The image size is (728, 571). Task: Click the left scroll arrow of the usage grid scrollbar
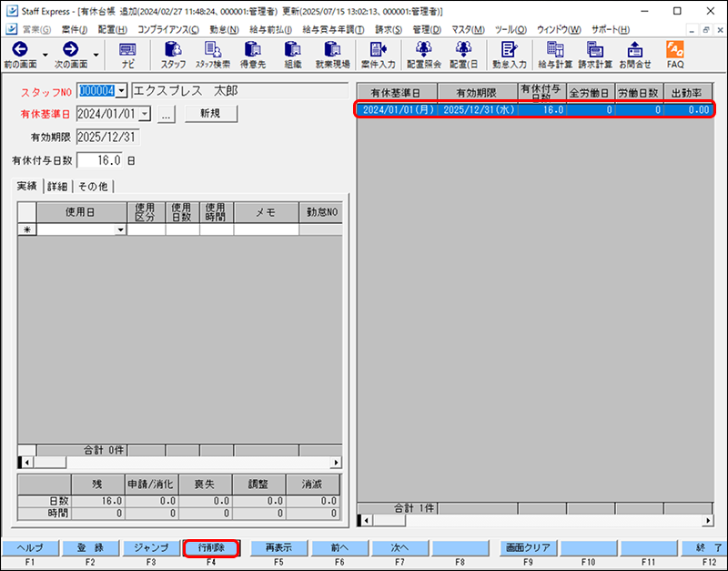click(x=27, y=463)
